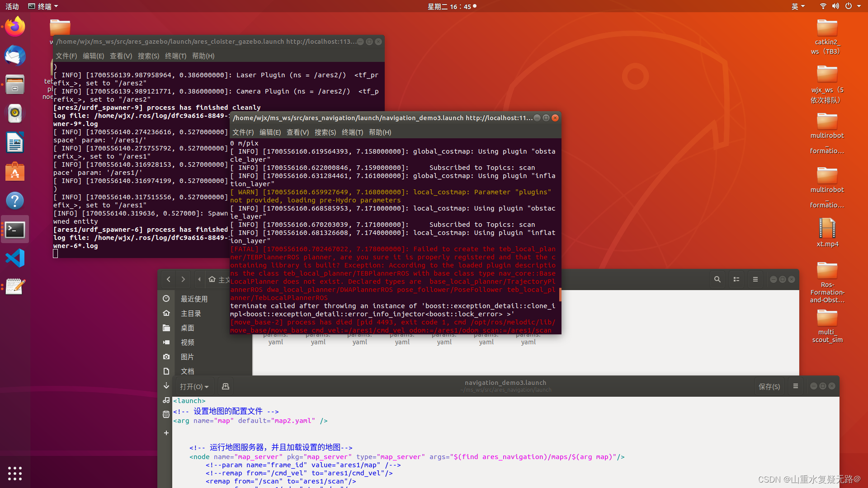Click 活动 activities button
The height and width of the screenshot is (488, 868).
tap(12, 6)
